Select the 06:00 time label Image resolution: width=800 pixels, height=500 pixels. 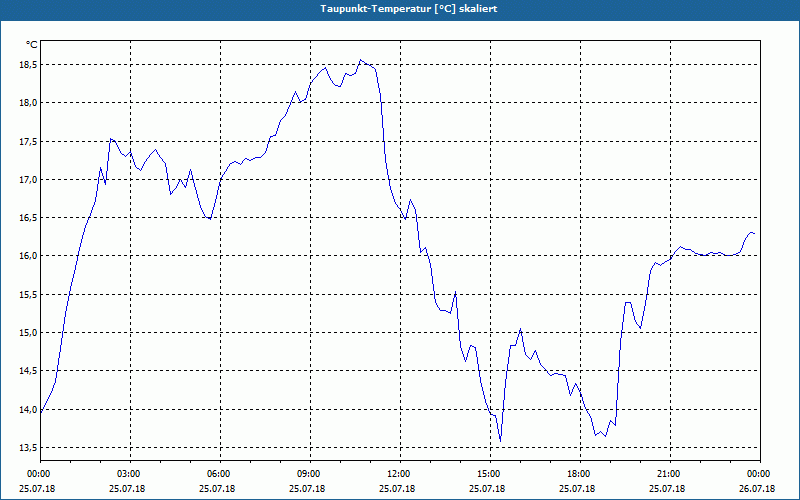tap(217, 474)
